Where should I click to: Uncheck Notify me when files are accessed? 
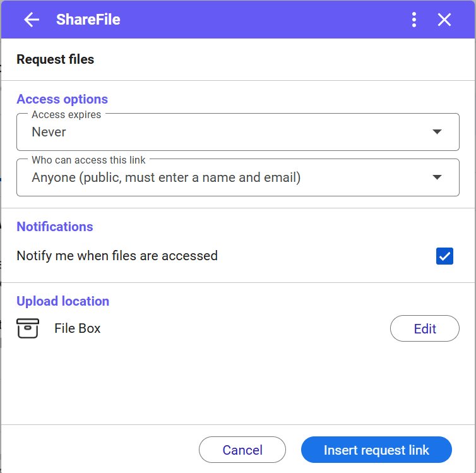pos(444,256)
